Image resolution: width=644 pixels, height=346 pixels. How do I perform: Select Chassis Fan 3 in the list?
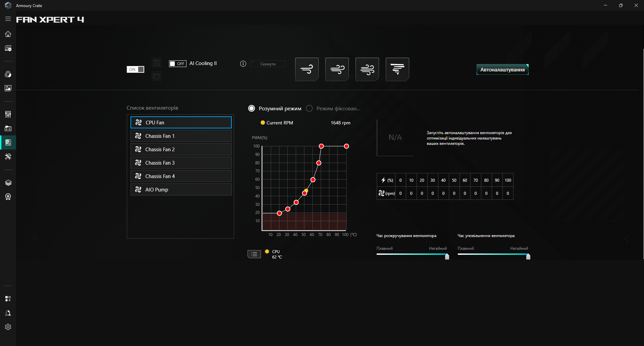[x=181, y=163]
